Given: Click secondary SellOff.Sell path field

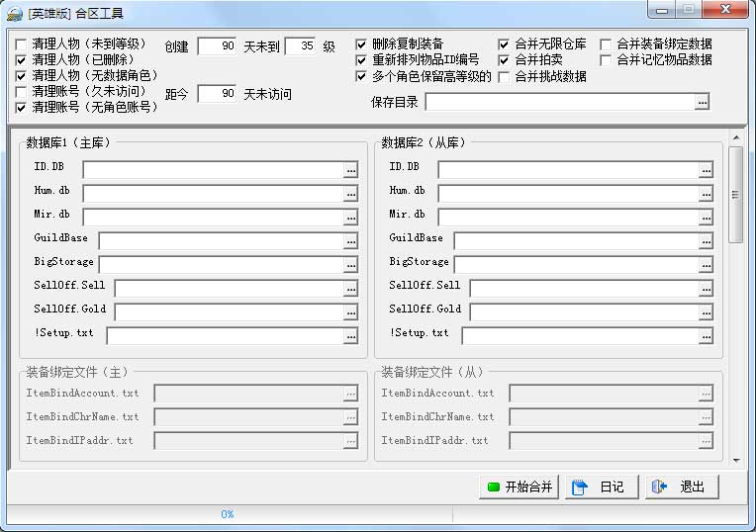Looking at the screenshot, I should tap(585, 289).
